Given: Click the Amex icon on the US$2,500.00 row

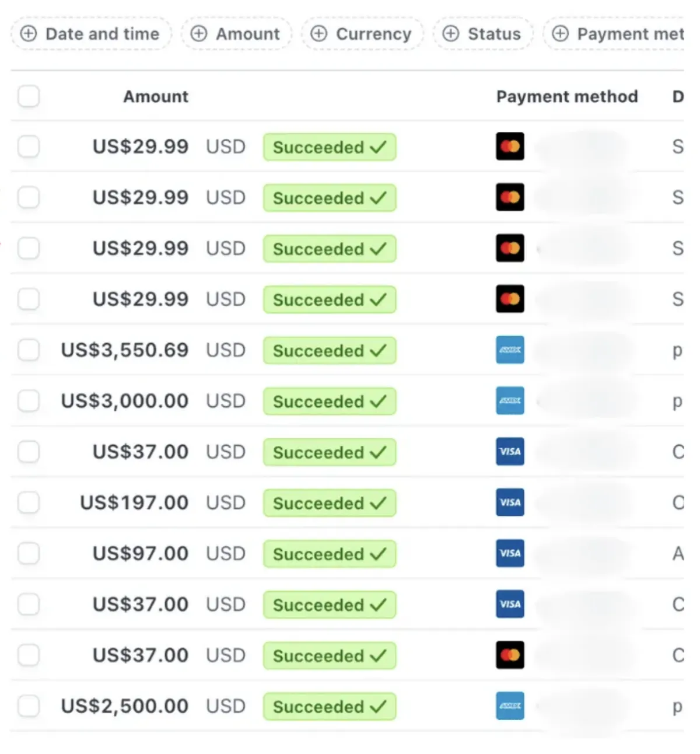Looking at the screenshot, I should [510, 706].
